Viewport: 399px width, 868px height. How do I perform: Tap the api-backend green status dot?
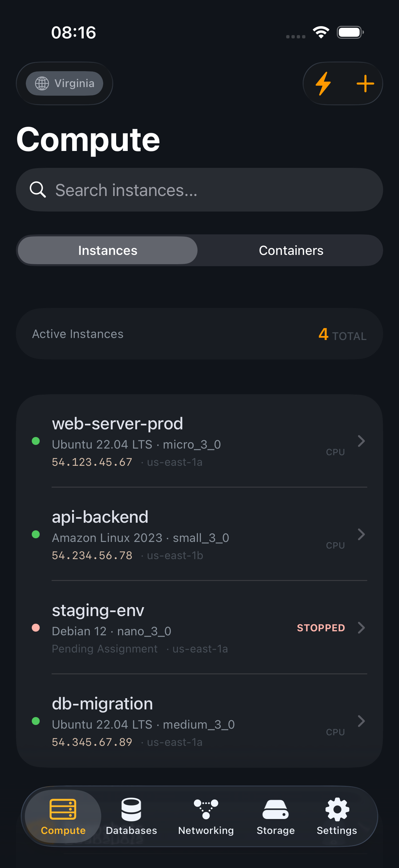[36, 534]
